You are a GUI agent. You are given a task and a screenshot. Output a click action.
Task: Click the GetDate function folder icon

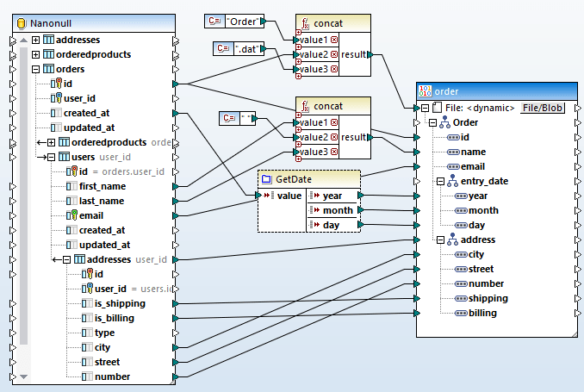point(265,178)
